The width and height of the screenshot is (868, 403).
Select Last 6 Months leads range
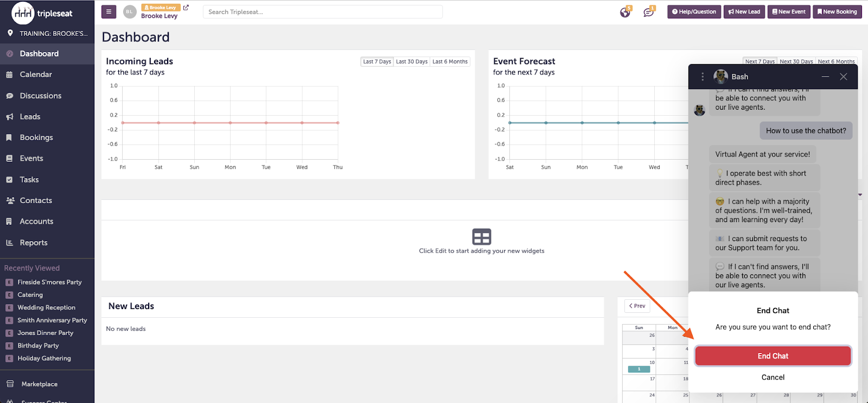coord(450,62)
